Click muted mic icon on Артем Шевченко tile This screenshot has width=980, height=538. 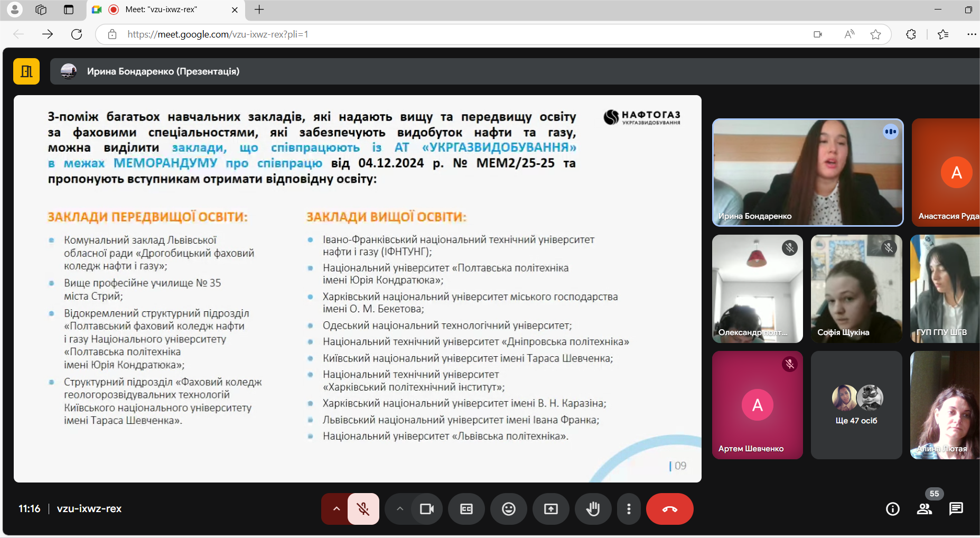[790, 364]
